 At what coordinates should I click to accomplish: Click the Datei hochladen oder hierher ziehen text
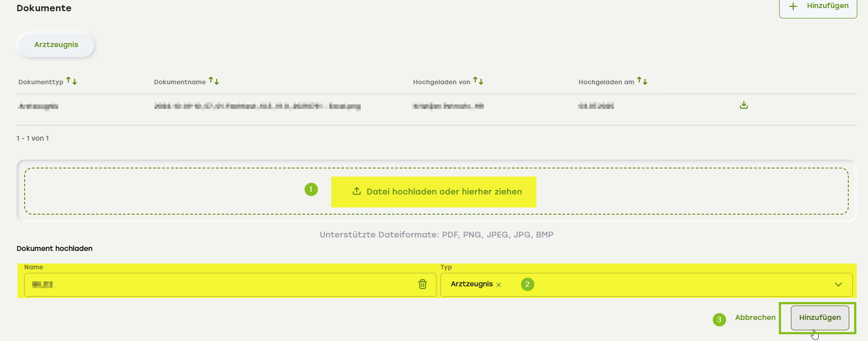click(x=444, y=192)
